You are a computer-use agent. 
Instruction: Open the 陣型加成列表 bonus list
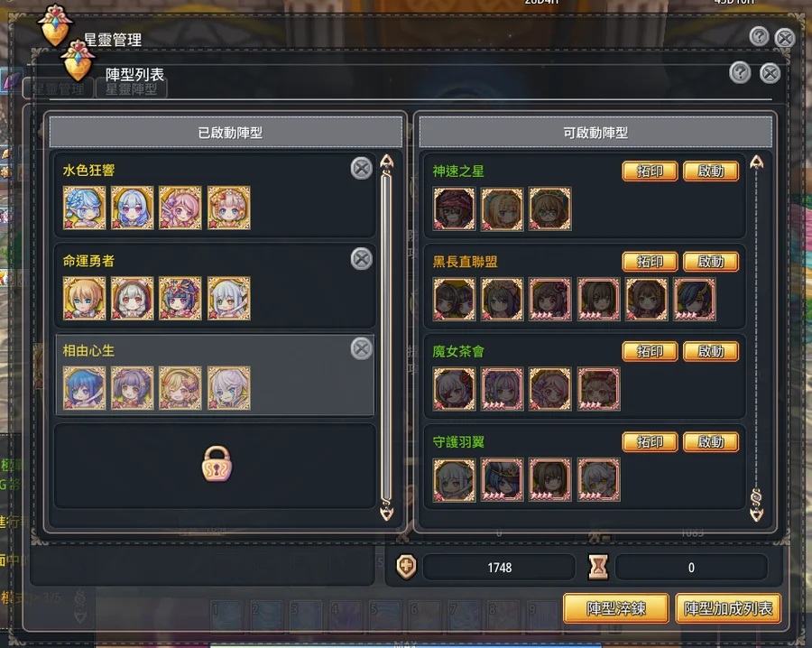pos(728,608)
